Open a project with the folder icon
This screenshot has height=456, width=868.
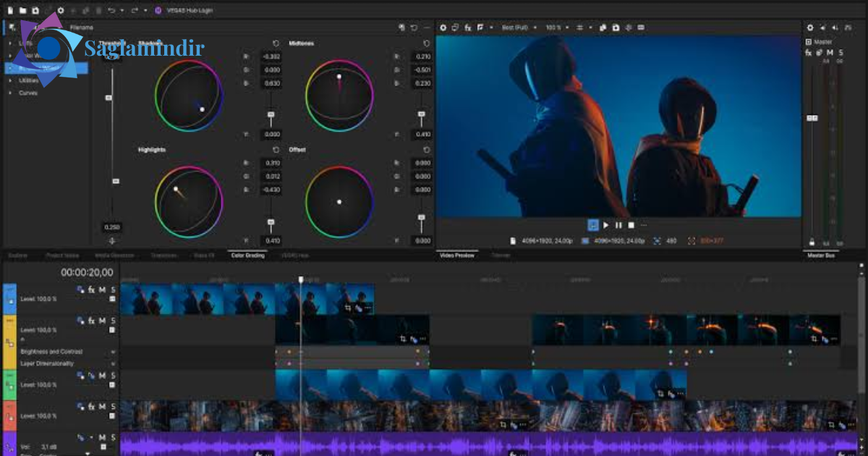coord(23,10)
